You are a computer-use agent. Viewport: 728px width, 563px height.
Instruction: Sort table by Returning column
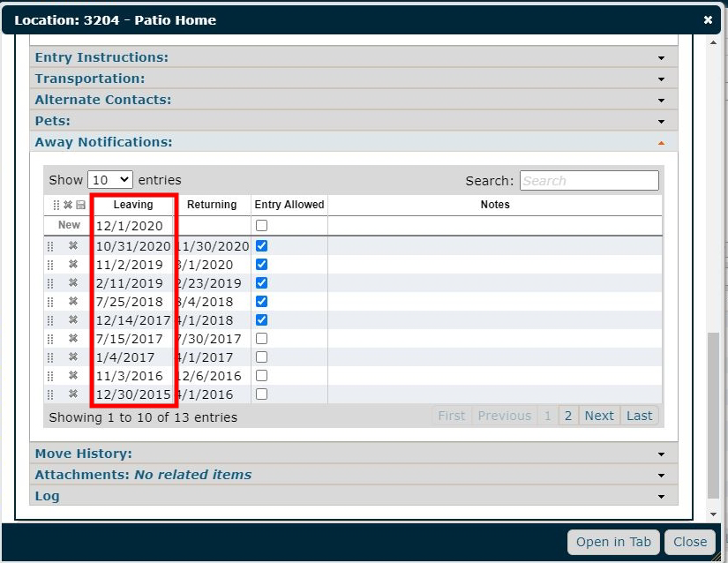[212, 205]
